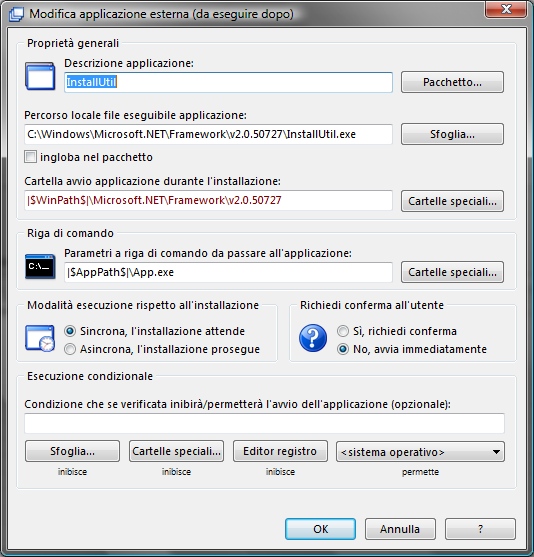Image resolution: width=534 pixels, height=557 pixels.
Task: Click the 'Riga di comando' group label
Action: click(70, 233)
